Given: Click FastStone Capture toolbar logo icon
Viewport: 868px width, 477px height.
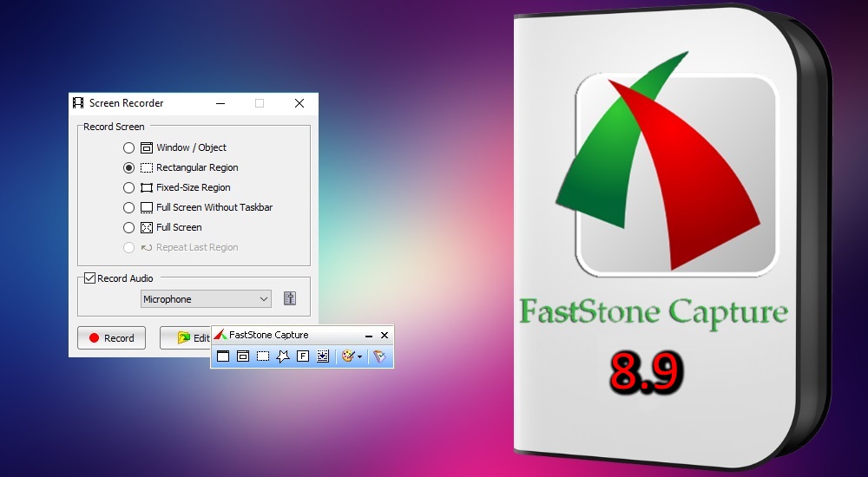Looking at the screenshot, I should (x=220, y=334).
